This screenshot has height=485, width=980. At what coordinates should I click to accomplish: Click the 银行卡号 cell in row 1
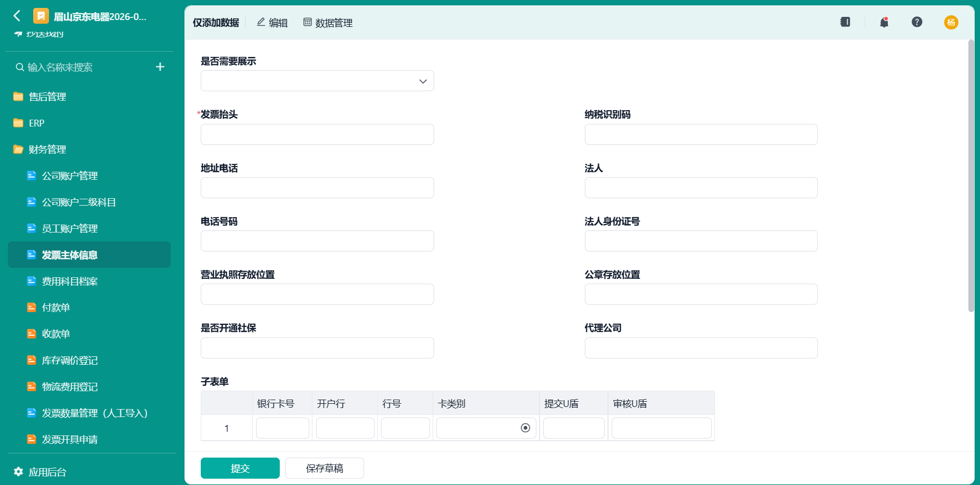282,428
